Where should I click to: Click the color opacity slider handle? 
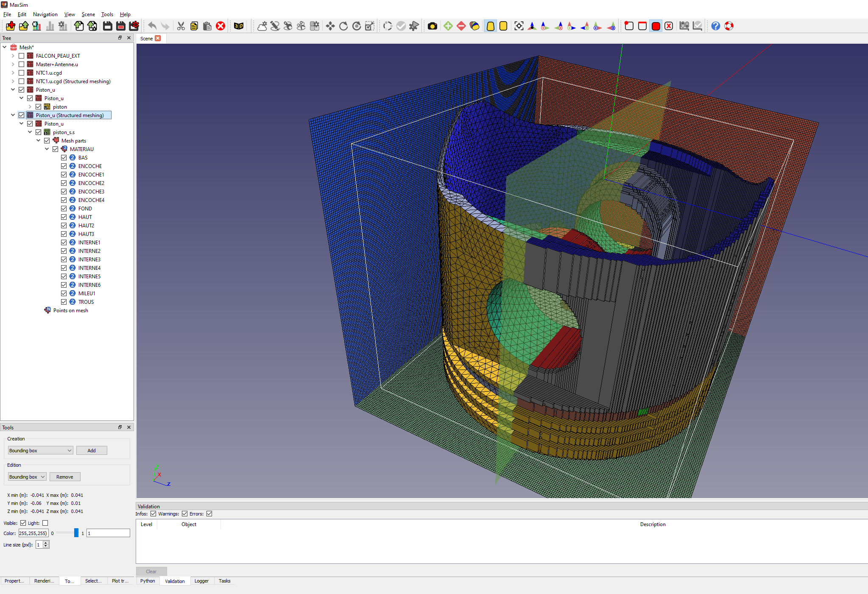pos(76,533)
